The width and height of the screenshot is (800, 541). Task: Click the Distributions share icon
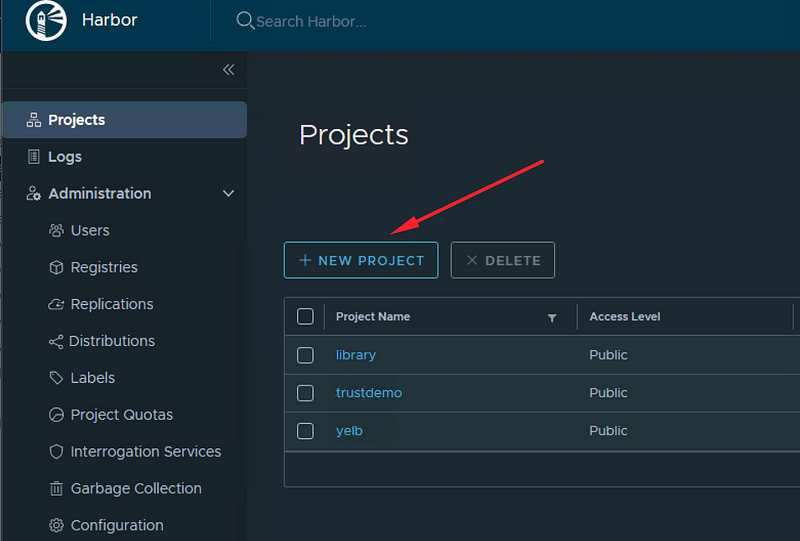(x=56, y=341)
